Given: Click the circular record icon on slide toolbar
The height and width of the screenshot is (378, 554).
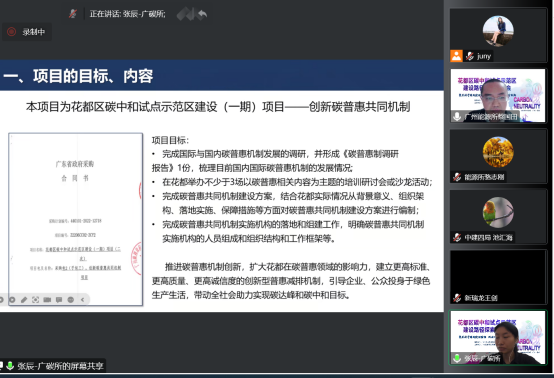Looking at the screenshot, I should (12, 300).
